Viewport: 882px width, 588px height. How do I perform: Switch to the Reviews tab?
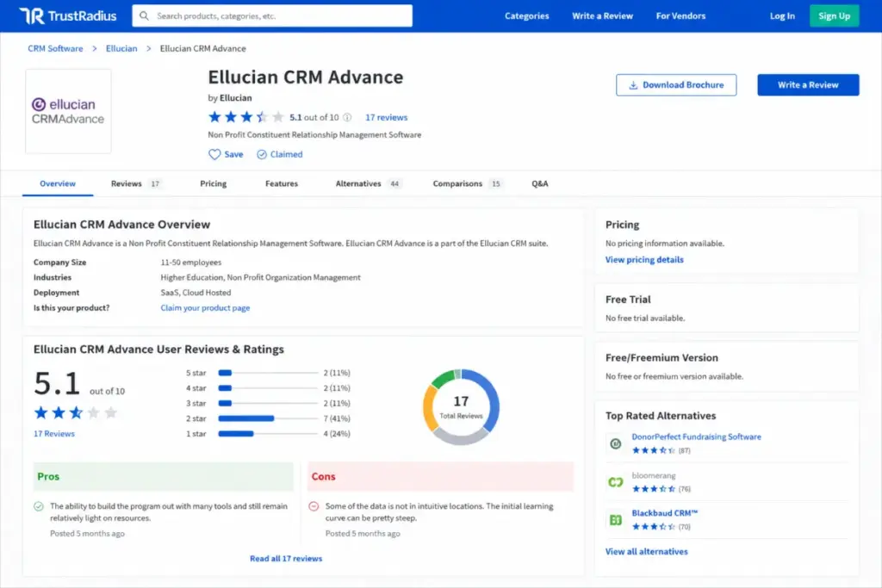[135, 184]
